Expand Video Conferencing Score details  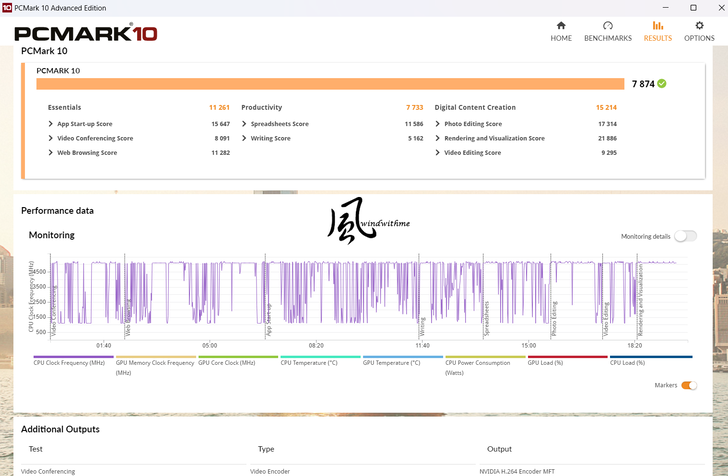pos(50,138)
